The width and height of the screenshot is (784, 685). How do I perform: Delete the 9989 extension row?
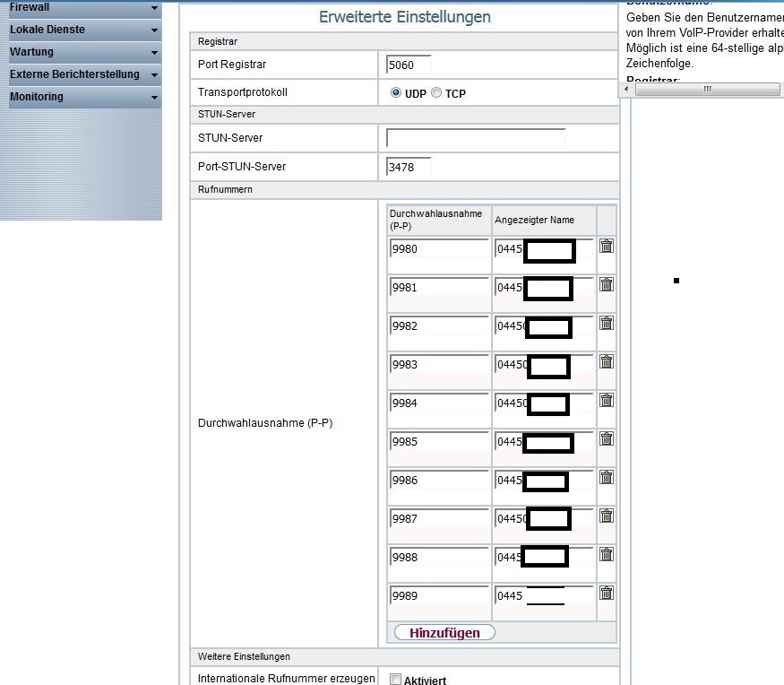607,593
